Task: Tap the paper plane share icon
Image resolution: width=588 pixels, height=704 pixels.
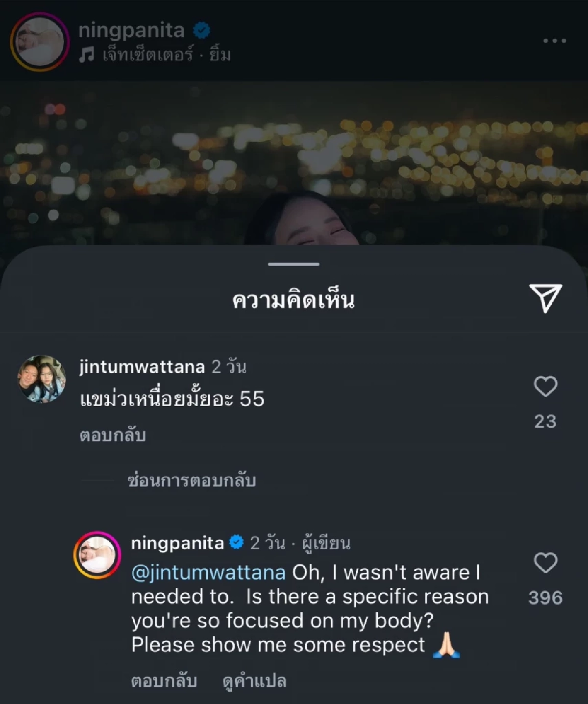Action: tap(545, 297)
